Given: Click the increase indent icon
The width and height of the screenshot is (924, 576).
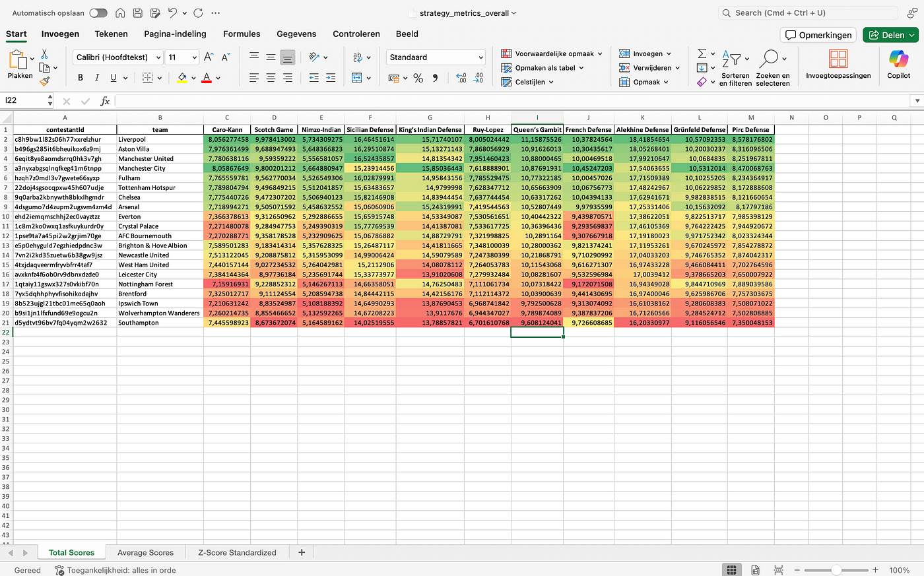Looking at the screenshot, I should click(x=331, y=78).
